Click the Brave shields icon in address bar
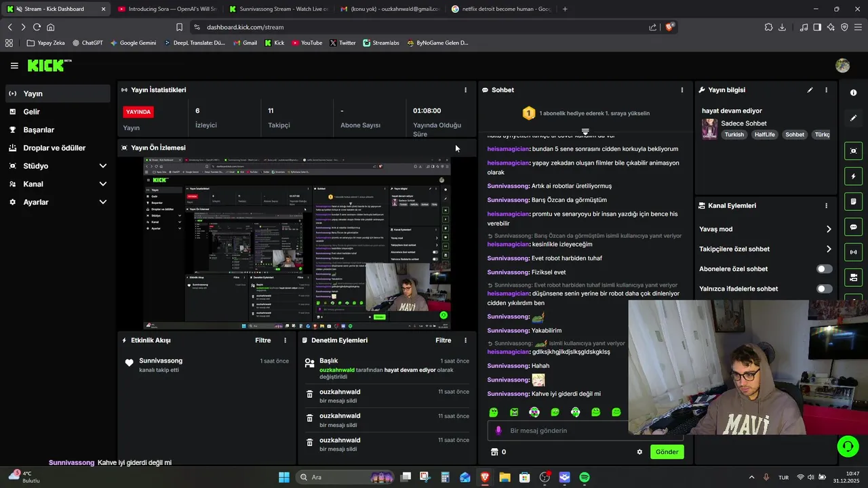This screenshot has width=868, height=488. (669, 27)
